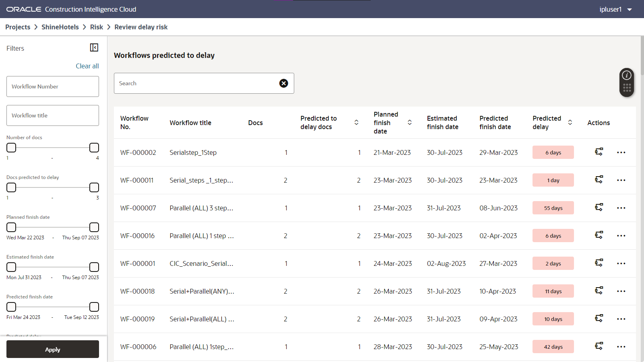View the workflow diagram for WF-000006
This screenshot has height=362, width=644.
pos(599,346)
